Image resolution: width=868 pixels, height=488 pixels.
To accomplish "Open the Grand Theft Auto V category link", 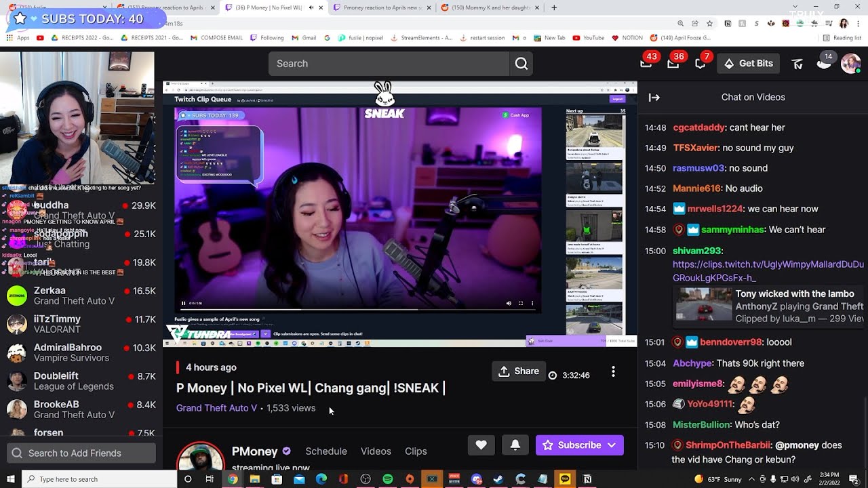I will (x=216, y=408).
